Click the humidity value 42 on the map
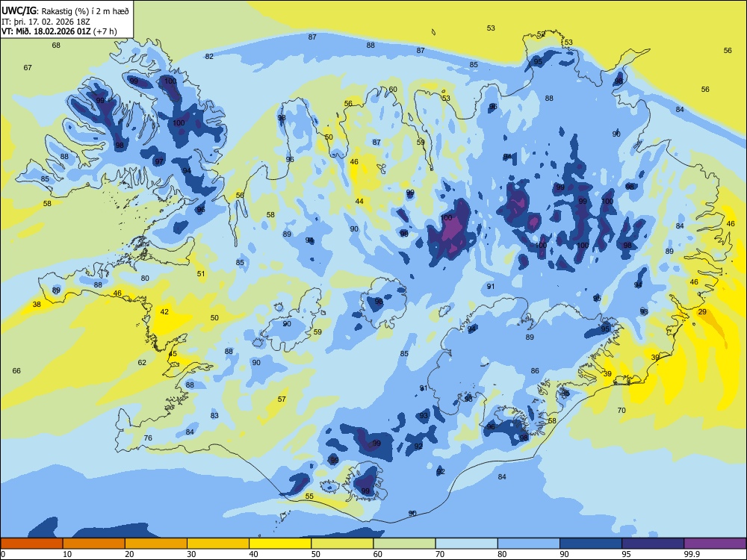Image resolution: width=747 pixels, height=560 pixels. click(x=164, y=312)
